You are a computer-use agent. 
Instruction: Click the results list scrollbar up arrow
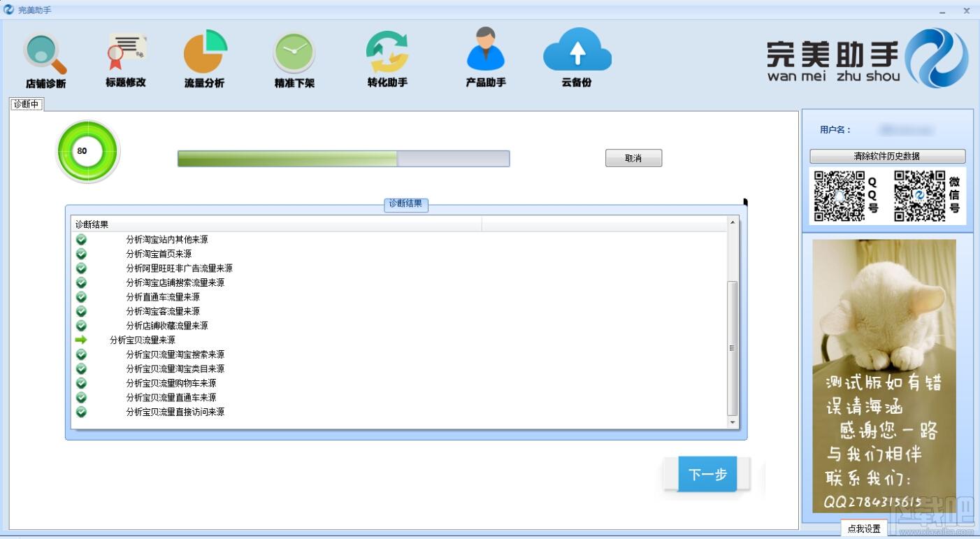pos(733,222)
